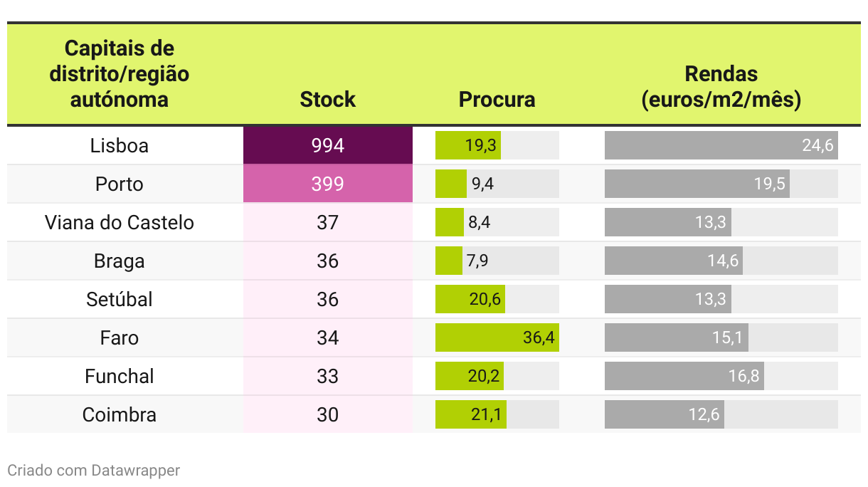Click the Braga Procura bar showing 7,9
The width and height of the screenshot is (868, 487).
click(449, 261)
